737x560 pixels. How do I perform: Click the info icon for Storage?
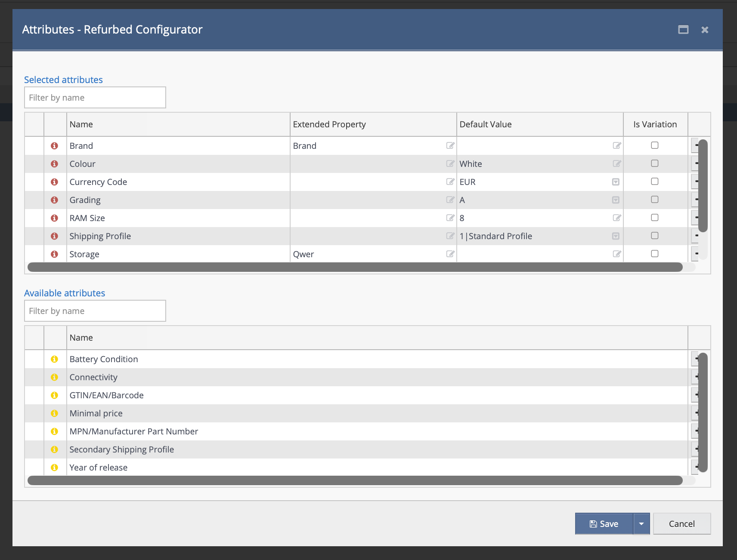(x=54, y=254)
